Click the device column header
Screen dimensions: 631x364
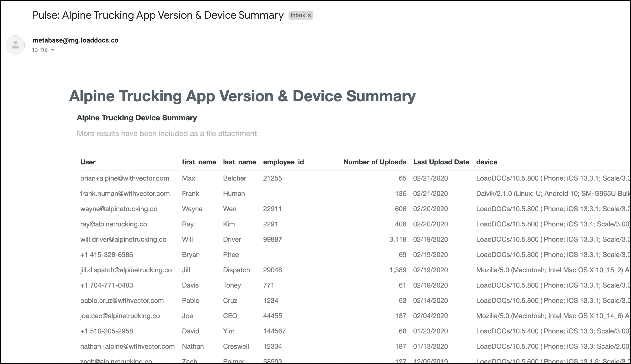[487, 162]
